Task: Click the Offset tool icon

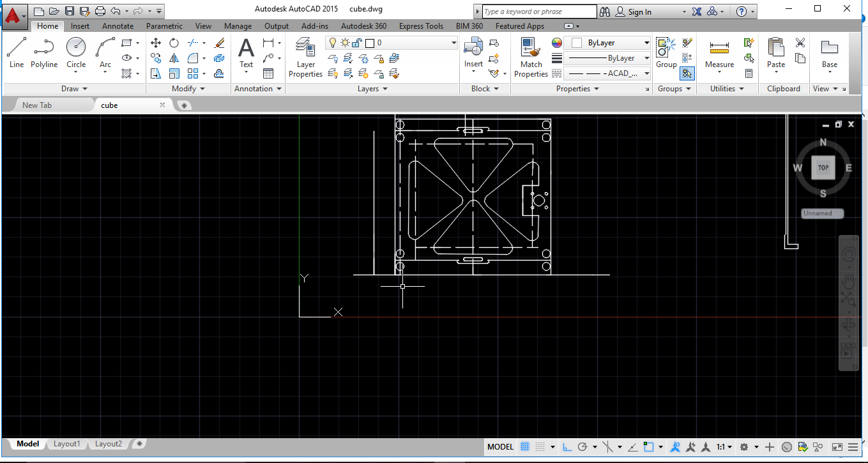Action: click(x=220, y=73)
